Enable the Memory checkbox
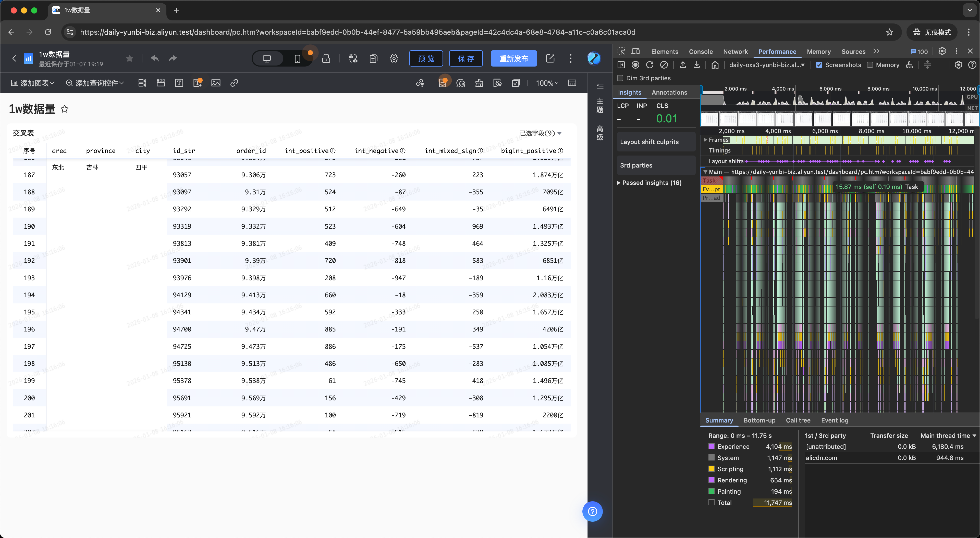 (870, 65)
